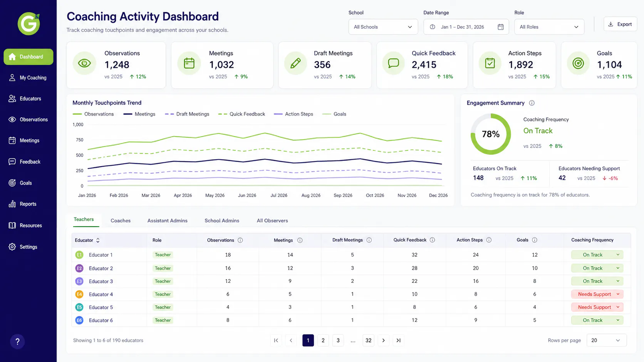Open Feedback in the sidebar
The width and height of the screenshot is (644, 362).
tap(29, 162)
